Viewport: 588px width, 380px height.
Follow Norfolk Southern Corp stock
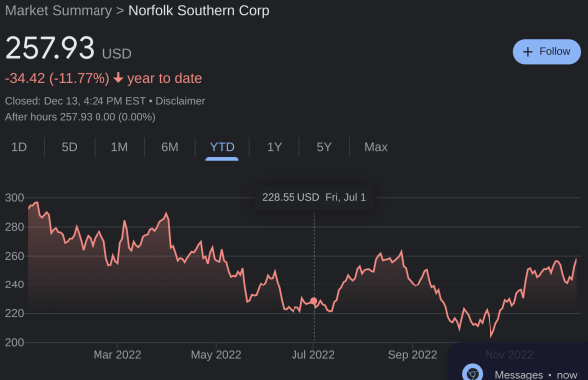pyautogui.click(x=547, y=52)
